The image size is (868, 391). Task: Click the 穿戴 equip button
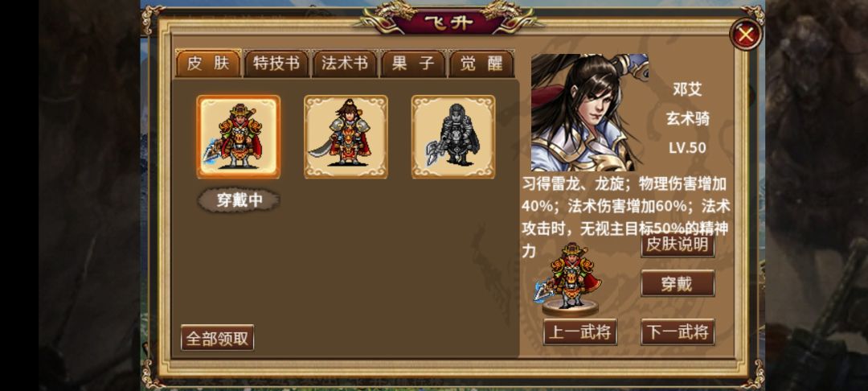coord(678,283)
